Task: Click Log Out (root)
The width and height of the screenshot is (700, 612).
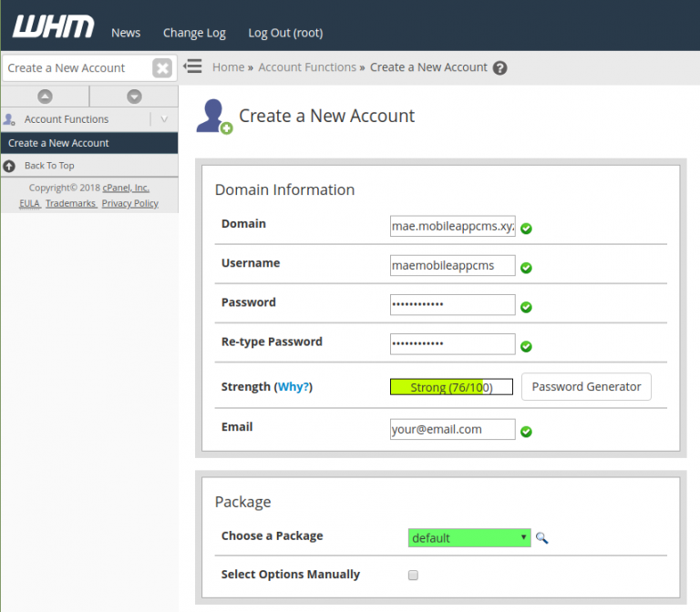Action: 285,33
